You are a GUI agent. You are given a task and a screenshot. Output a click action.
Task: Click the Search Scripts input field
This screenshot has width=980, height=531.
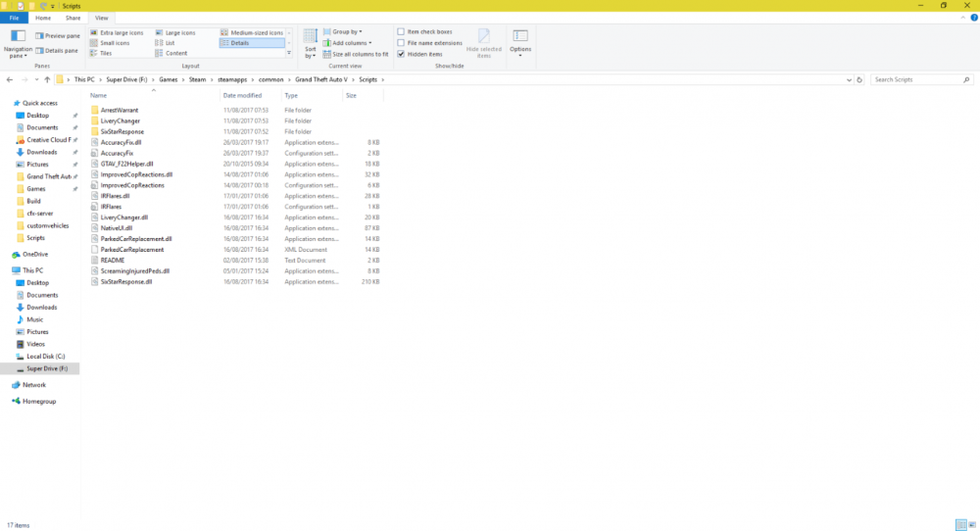pos(919,79)
